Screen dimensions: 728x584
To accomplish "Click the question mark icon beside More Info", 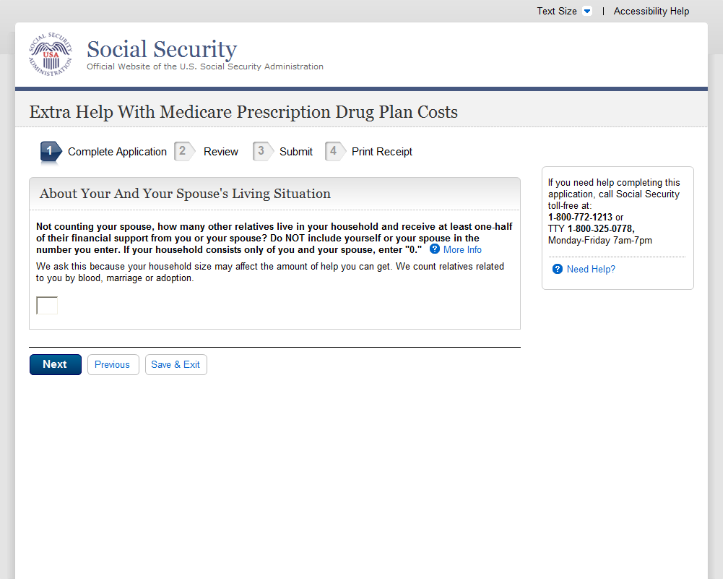I will [x=435, y=249].
